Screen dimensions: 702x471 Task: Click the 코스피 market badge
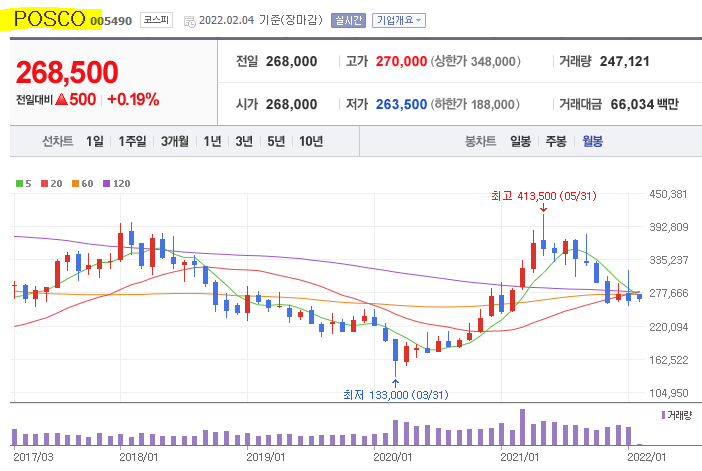(x=156, y=20)
